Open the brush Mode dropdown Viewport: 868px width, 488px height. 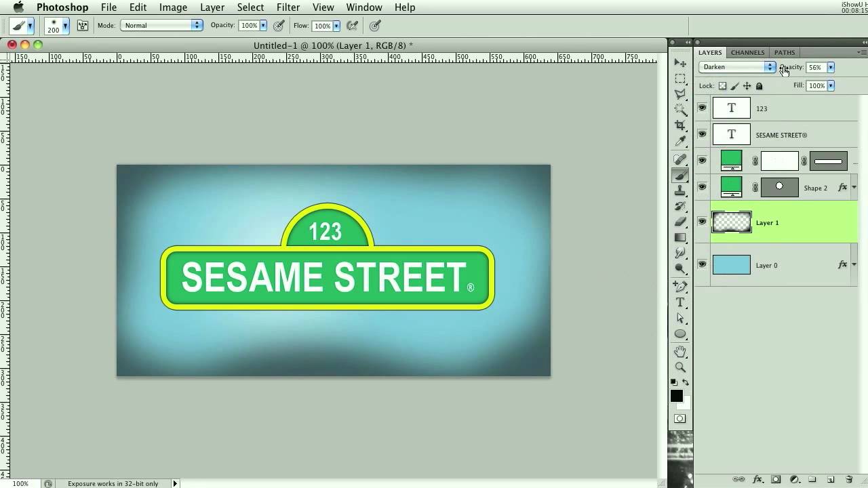click(x=161, y=25)
